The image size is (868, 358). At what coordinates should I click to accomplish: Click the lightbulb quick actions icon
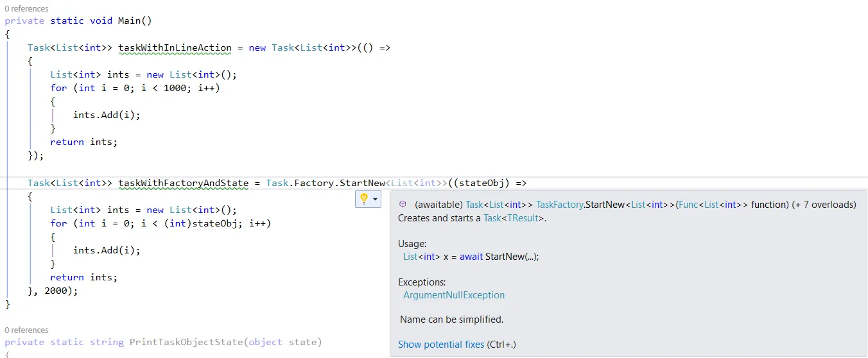click(364, 200)
